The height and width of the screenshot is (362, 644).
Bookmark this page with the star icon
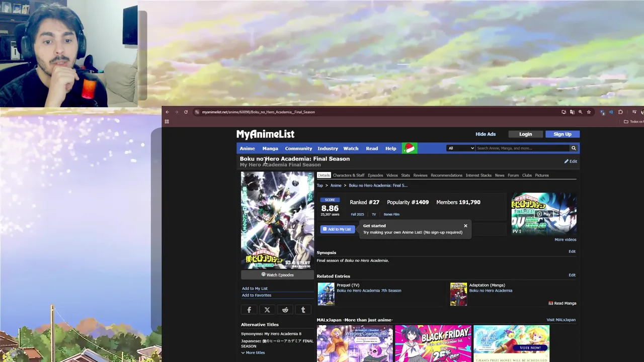[589, 112]
